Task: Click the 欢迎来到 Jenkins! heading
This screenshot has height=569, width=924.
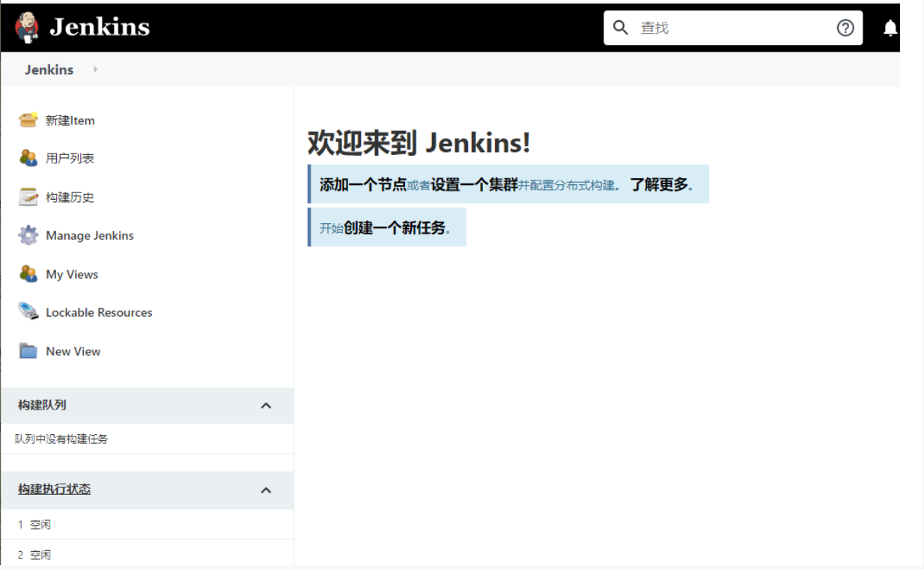Action: (419, 142)
